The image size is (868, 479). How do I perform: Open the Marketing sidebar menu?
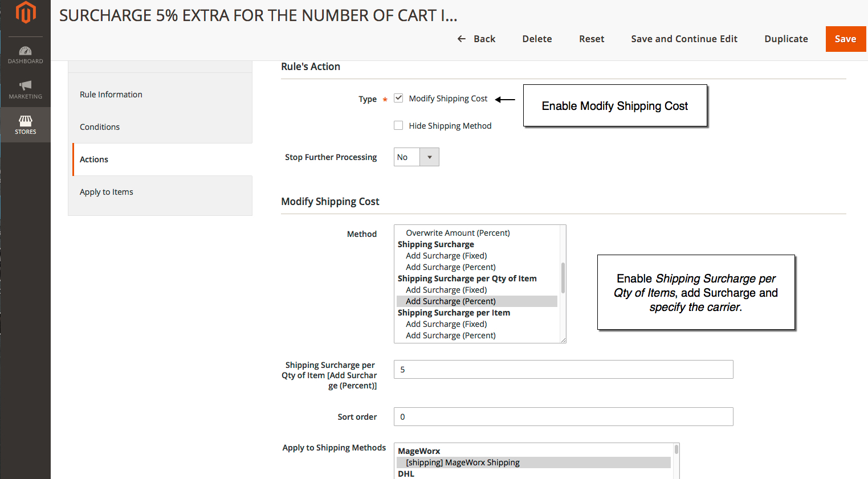pos(25,90)
